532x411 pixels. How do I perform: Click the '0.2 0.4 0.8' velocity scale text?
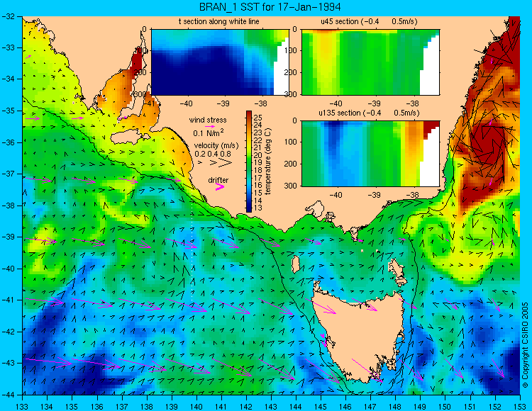(213, 154)
